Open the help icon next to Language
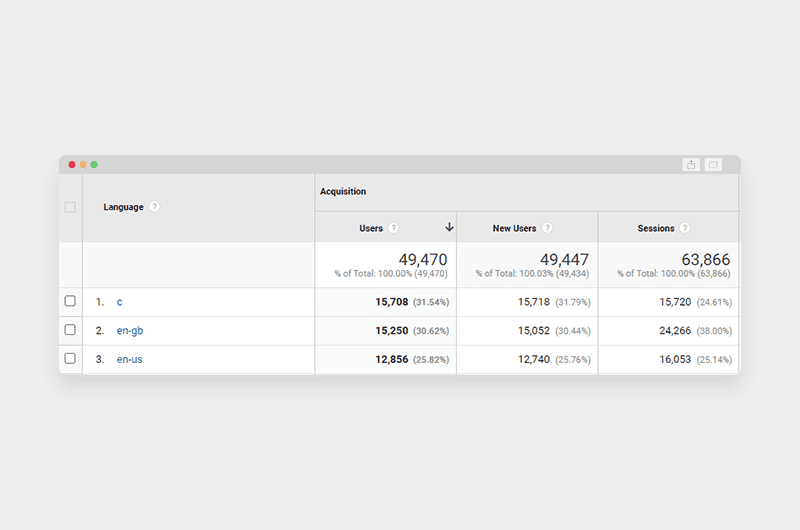Viewport: 800px width, 530px height. (155, 207)
